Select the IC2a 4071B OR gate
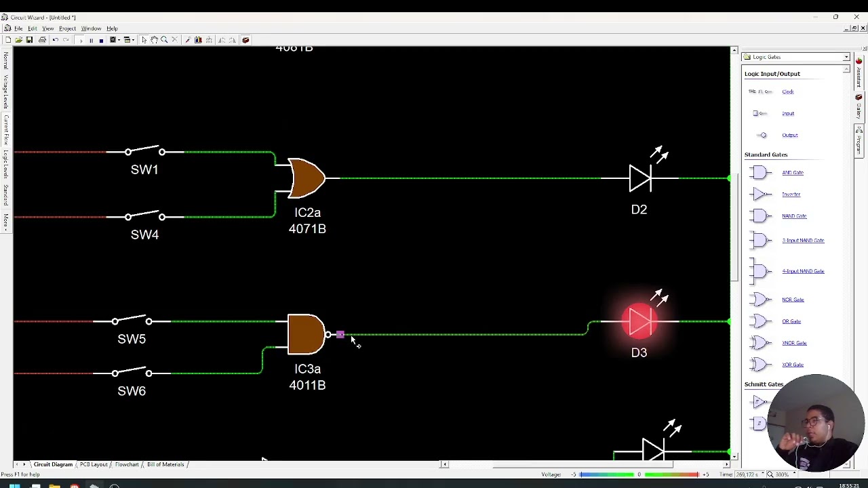Image resolution: width=868 pixels, height=488 pixels. (x=307, y=178)
